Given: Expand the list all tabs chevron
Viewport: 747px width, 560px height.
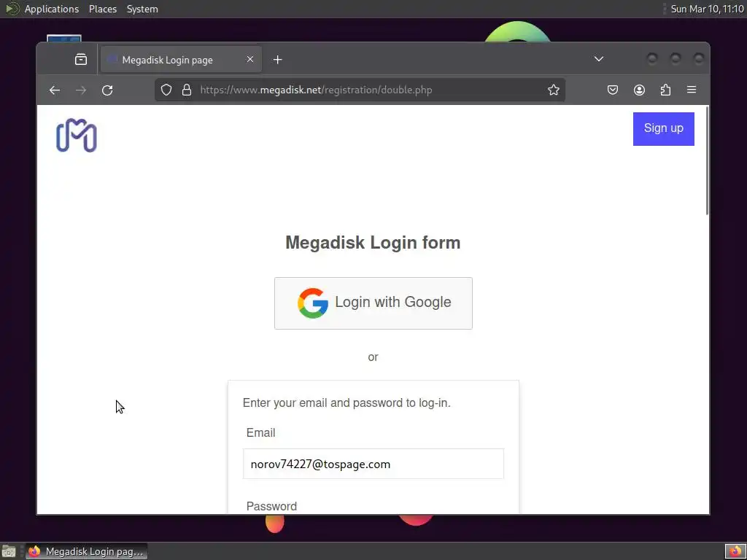Looking at the screenshot, I should point(599,59).
